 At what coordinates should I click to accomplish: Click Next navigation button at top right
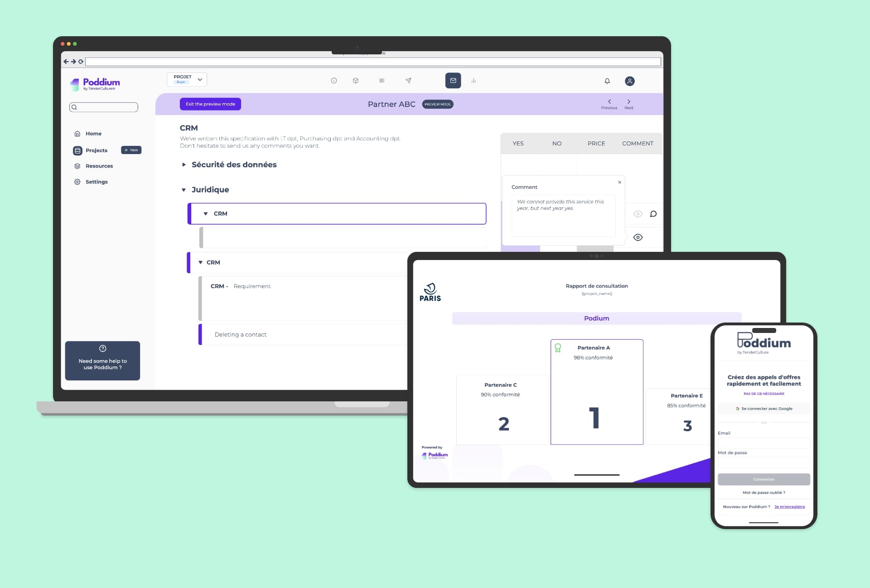point(628,103)
